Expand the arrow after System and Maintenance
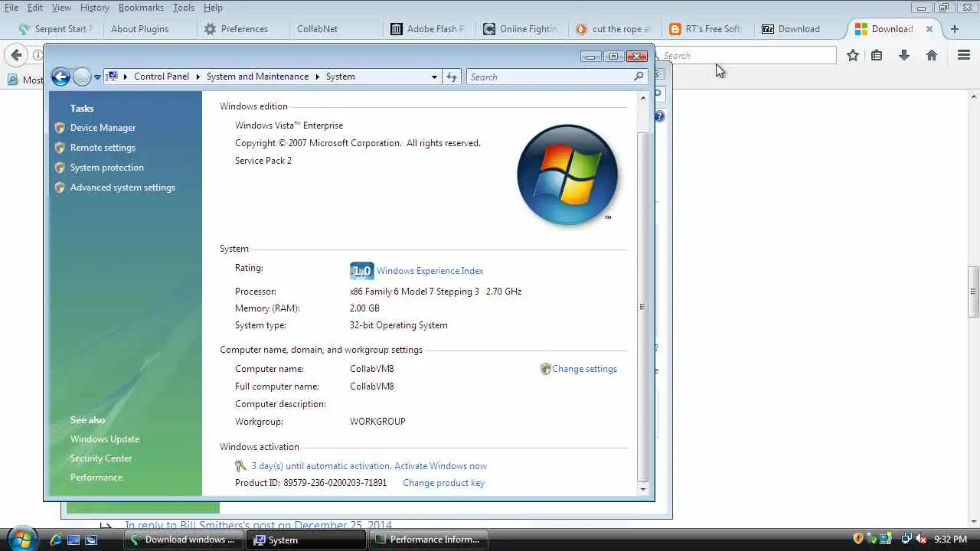The image size is (980, 551). [x=317, y=77]
